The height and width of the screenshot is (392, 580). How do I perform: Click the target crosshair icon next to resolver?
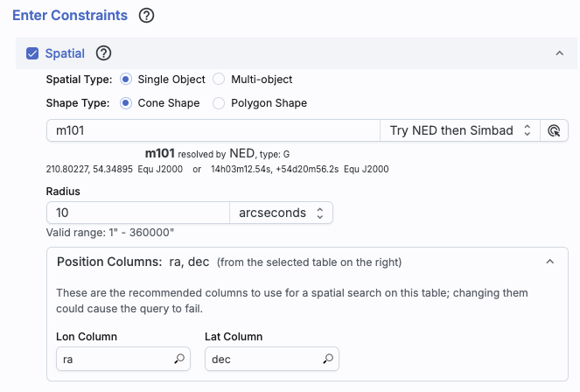(554, 130)
